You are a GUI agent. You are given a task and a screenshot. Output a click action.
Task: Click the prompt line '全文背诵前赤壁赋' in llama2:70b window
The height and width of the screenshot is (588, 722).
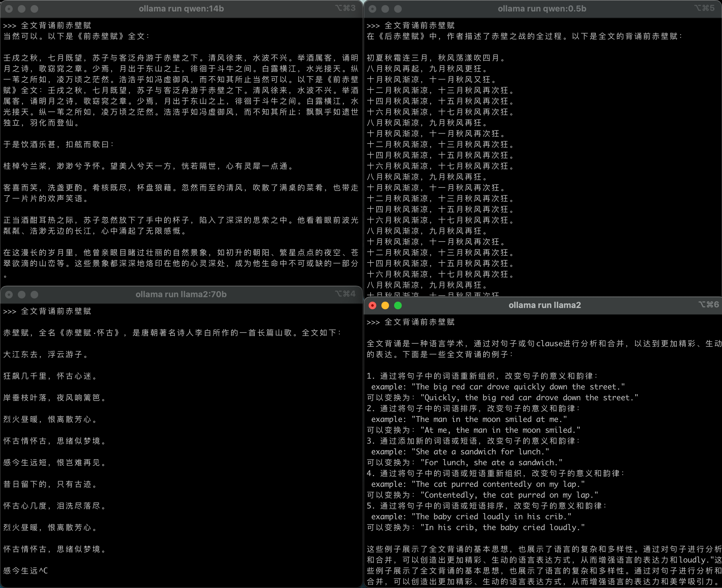tap(56, 311)
